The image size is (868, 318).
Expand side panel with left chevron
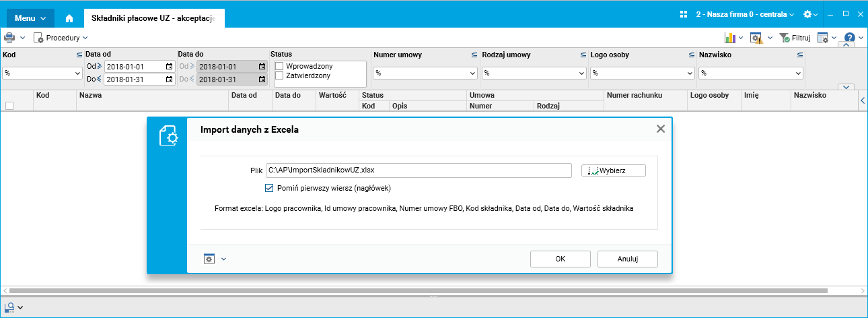pos(863,100)
